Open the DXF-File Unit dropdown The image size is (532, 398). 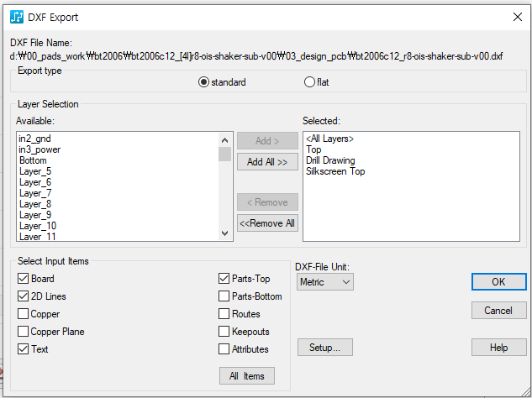point(325,282)
